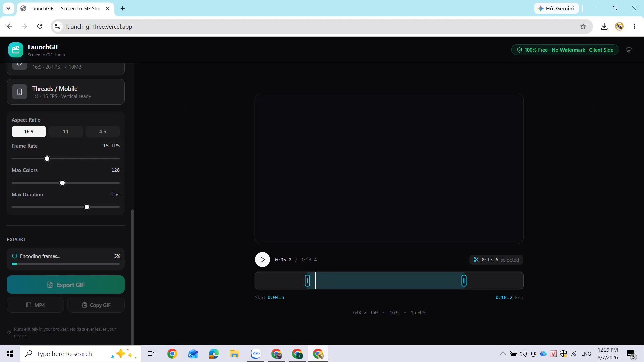
Task: Click the ENG input language indicator
Action: pos(586,354)
